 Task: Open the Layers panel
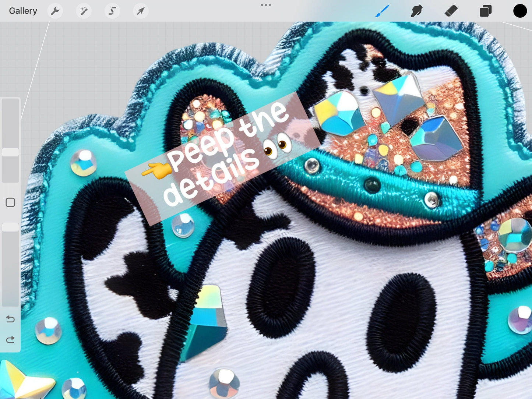pyautogui.click(x=485, y=11)
